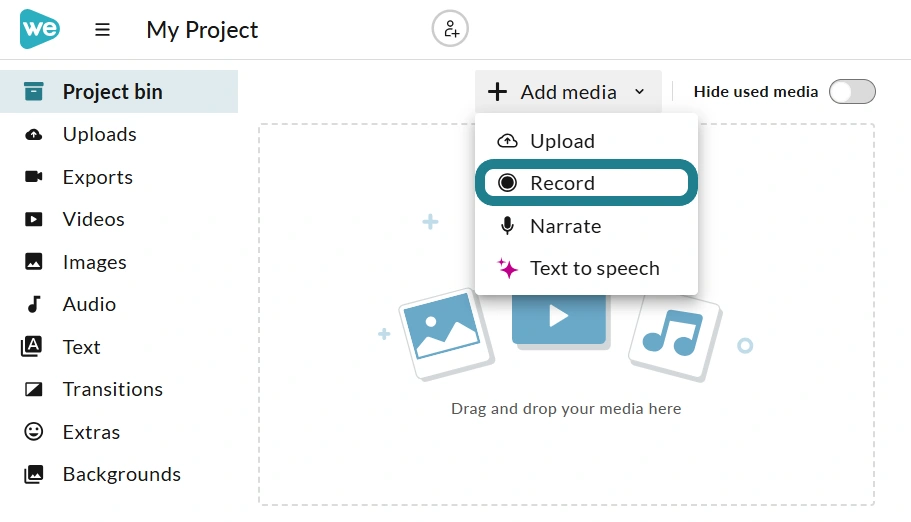
Task: Click the Uploads cloud icon
Action: pyautogui.click(x=34, y=135)
